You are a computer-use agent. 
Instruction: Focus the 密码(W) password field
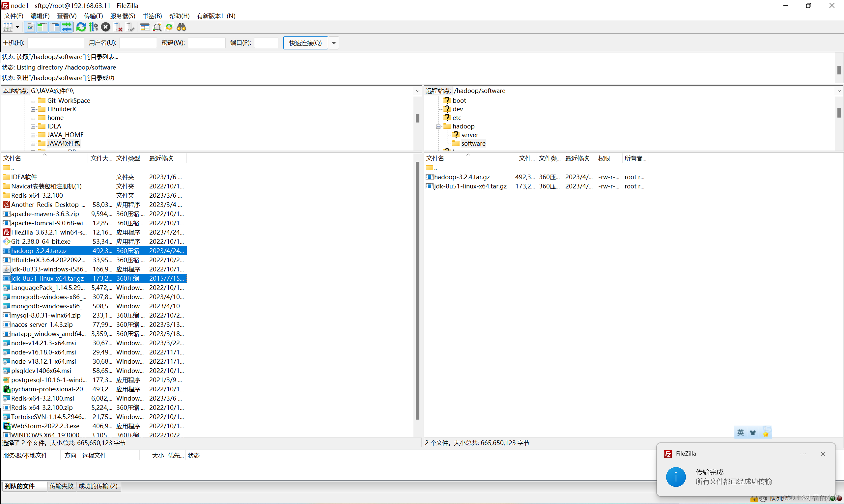(207, 43)
